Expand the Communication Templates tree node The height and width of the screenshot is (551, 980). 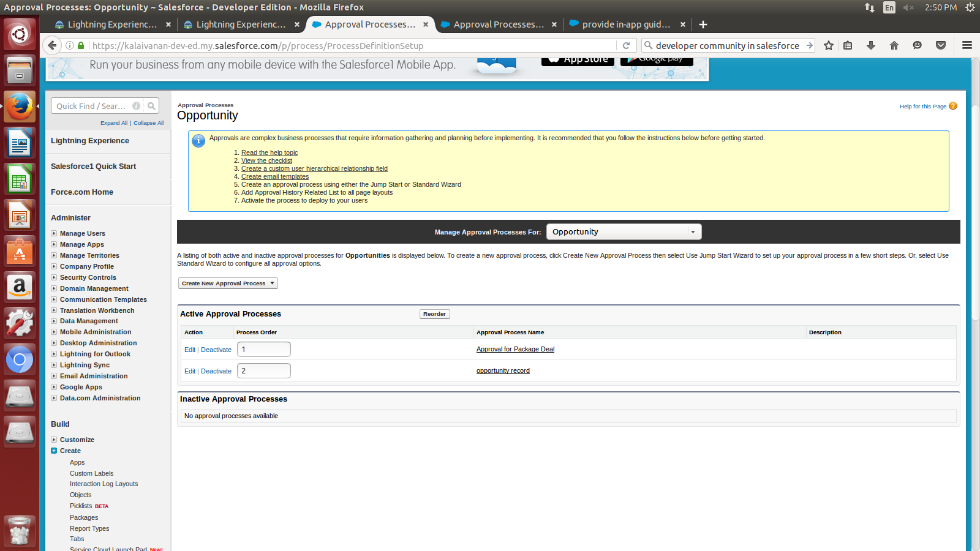54,299
